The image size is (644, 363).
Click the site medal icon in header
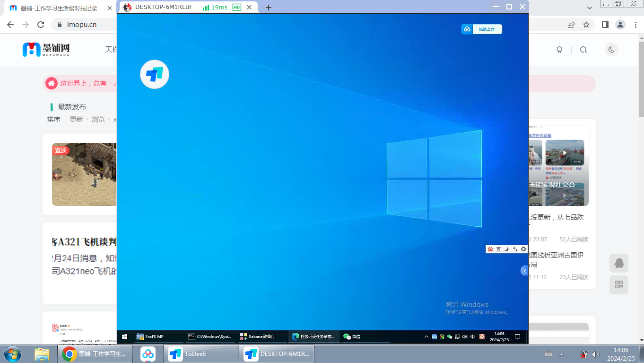559,50
